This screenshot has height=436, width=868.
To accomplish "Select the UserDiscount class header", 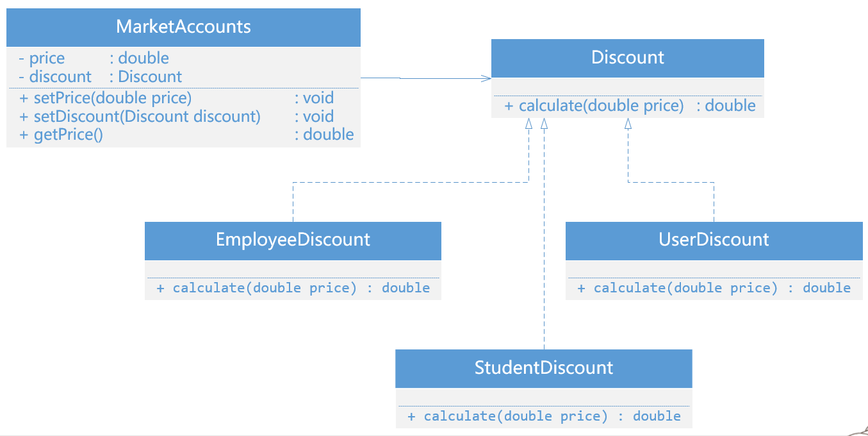I will [714, 240].
